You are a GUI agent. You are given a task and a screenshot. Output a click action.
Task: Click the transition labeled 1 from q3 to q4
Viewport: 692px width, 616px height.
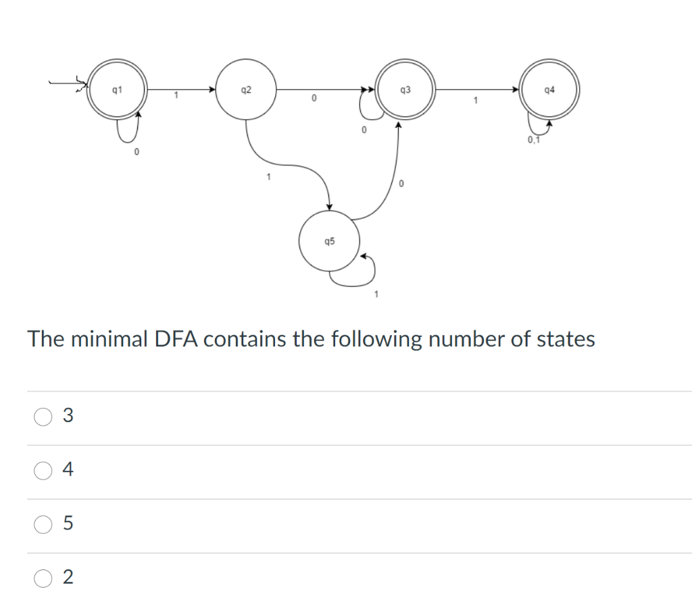[x=475, y=88]
